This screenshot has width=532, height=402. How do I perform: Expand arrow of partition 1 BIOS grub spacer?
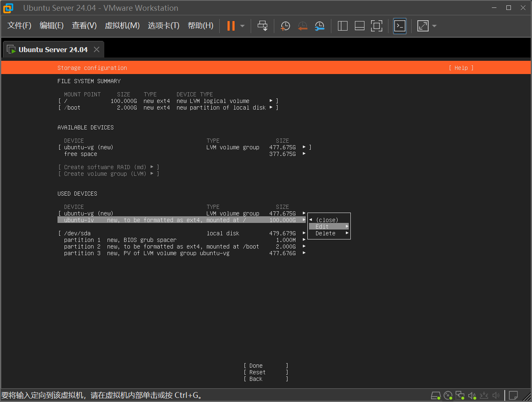tap(304, 240)
